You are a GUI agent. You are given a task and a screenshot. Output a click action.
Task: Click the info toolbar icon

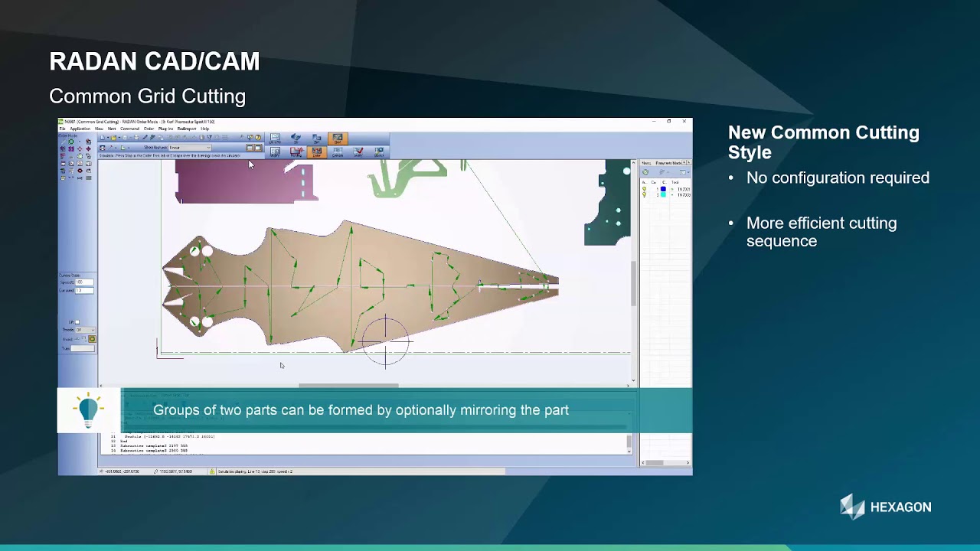[x=201, y=137]
